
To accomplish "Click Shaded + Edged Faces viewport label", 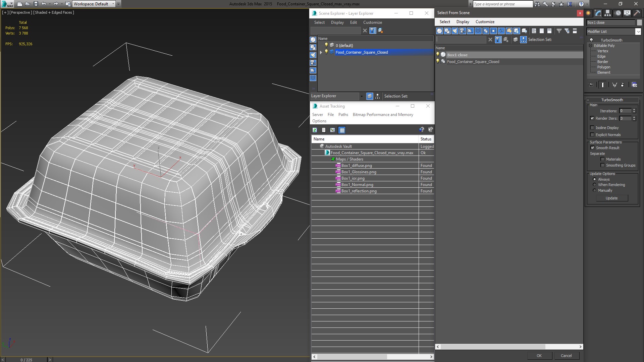I will point(54,12).
